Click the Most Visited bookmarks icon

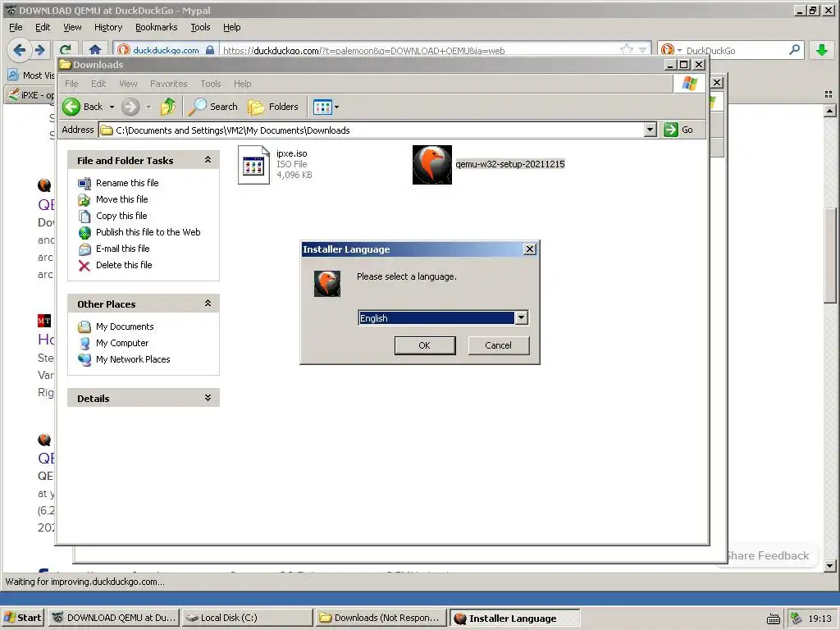[13, 75]
